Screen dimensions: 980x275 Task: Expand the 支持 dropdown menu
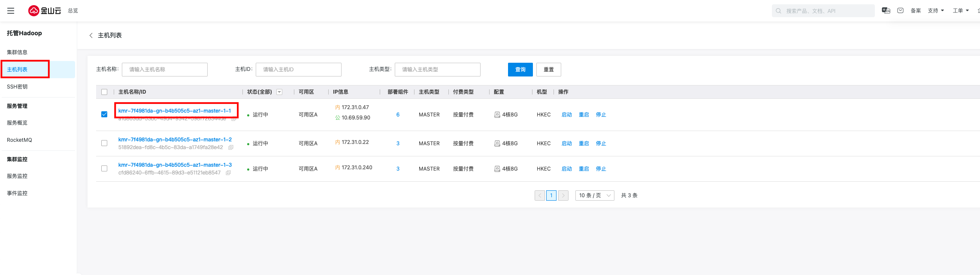coord(936,11)
